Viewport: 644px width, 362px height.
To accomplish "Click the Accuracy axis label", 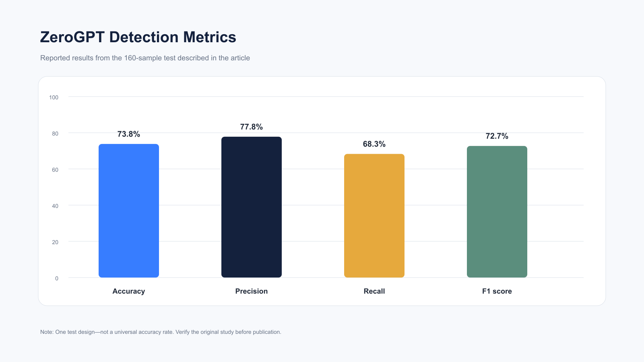I will 129,291.
